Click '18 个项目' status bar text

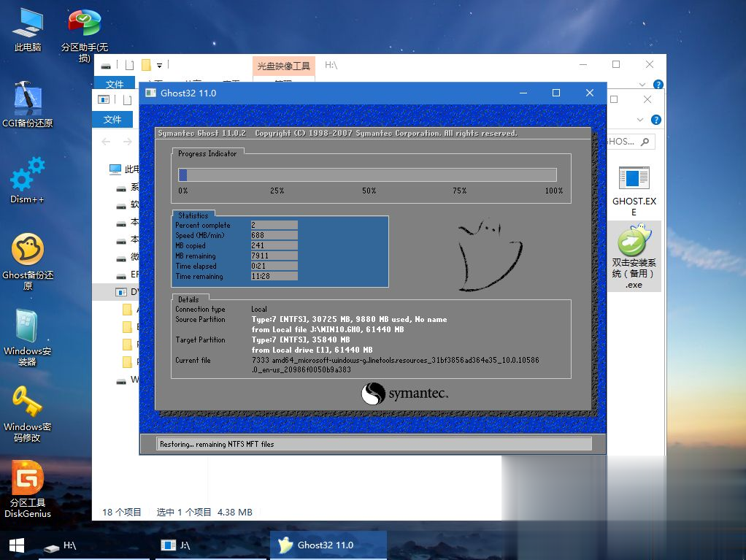[122, 512]
